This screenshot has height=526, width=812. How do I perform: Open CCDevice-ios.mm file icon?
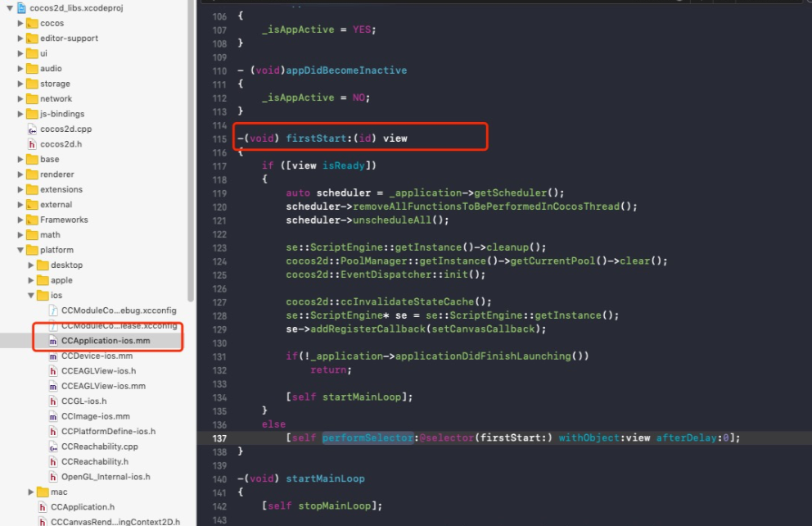coord(53,356)
